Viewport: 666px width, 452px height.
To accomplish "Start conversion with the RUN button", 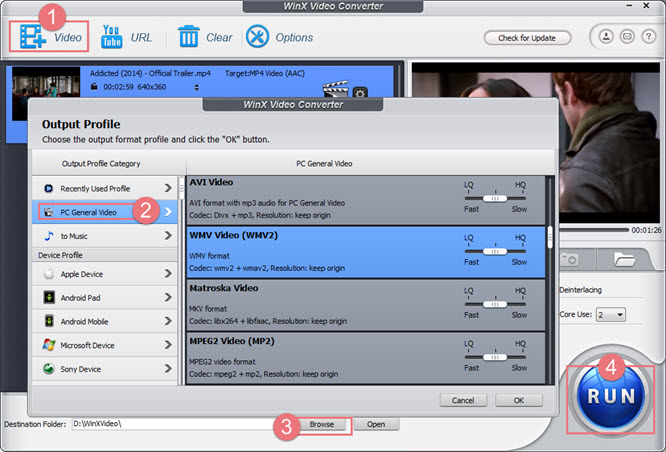I will 611,396.
